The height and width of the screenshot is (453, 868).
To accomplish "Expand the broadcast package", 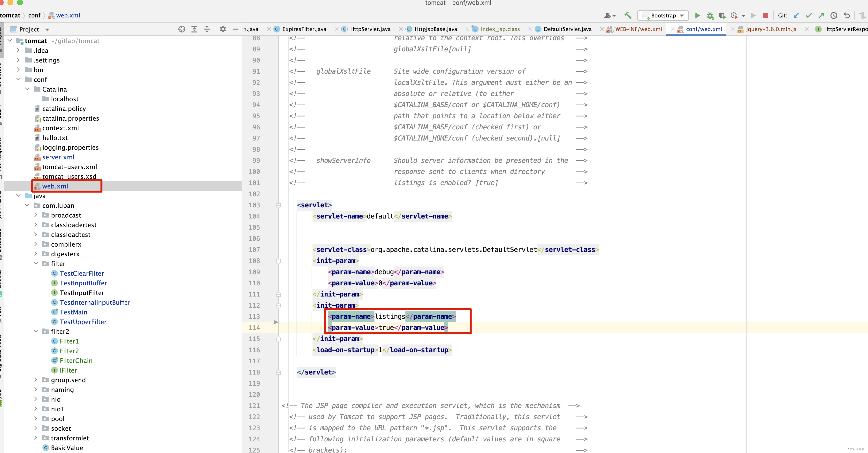I will [x=36, y=215].
